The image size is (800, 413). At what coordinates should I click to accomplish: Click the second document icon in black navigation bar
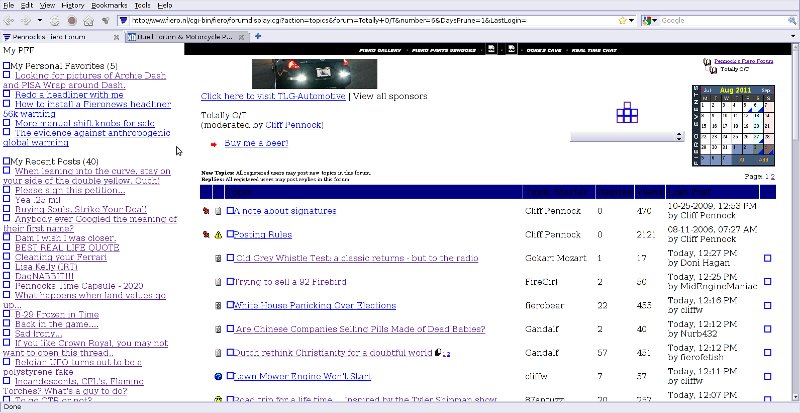pos(512,49)
